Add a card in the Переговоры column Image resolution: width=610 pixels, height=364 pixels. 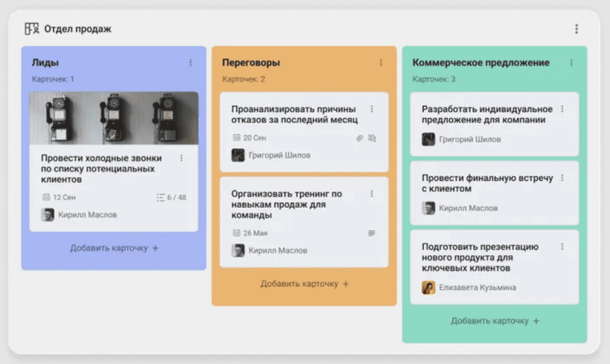click(304, 284)
